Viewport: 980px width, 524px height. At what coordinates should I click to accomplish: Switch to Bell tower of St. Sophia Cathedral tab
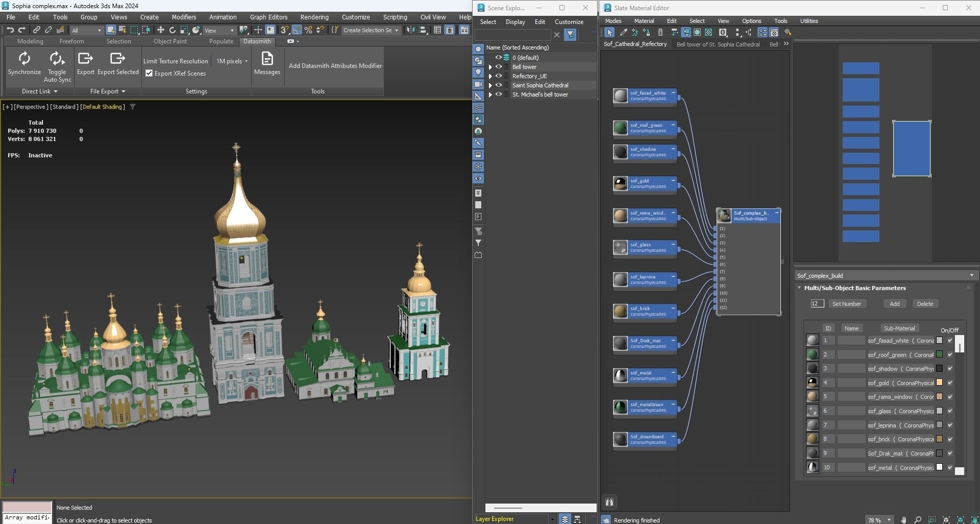718,44
